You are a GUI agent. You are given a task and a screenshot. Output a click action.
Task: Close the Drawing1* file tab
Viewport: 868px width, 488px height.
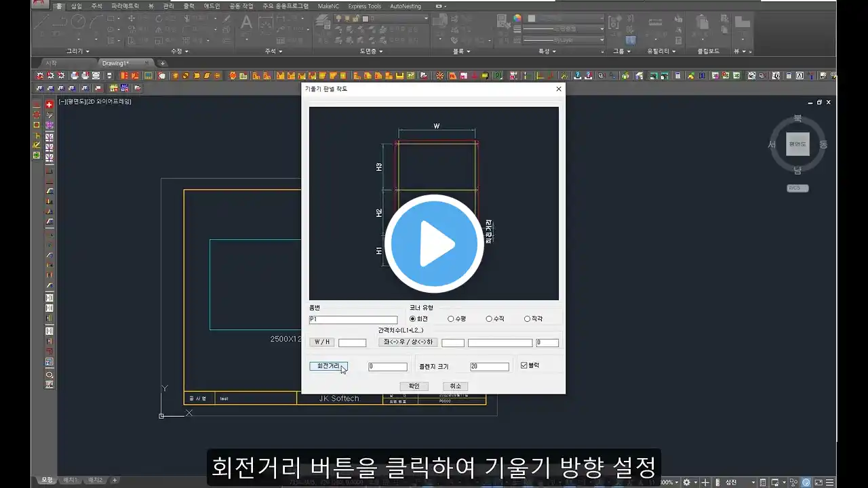click(x=146, y=63)
